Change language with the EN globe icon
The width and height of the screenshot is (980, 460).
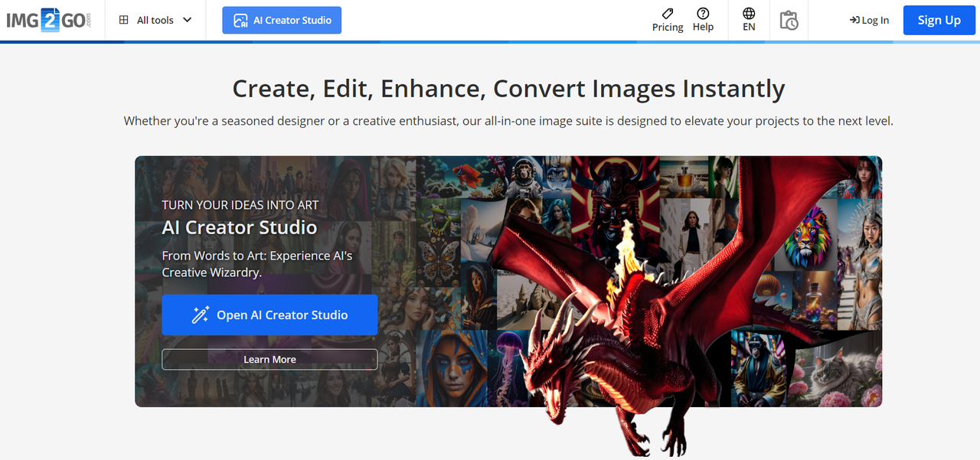pyautogui.click(x=749, y=13)
